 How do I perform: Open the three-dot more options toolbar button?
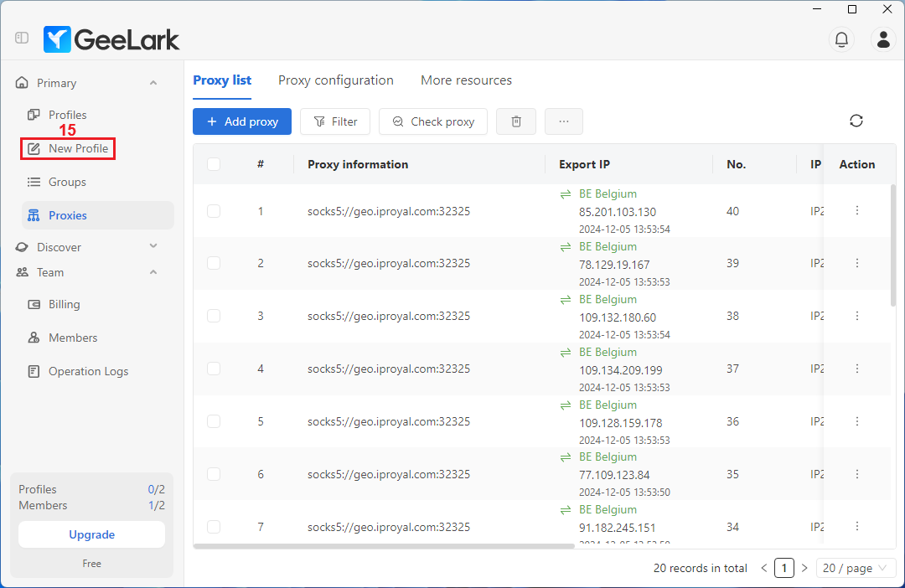[x=564, y=121]
